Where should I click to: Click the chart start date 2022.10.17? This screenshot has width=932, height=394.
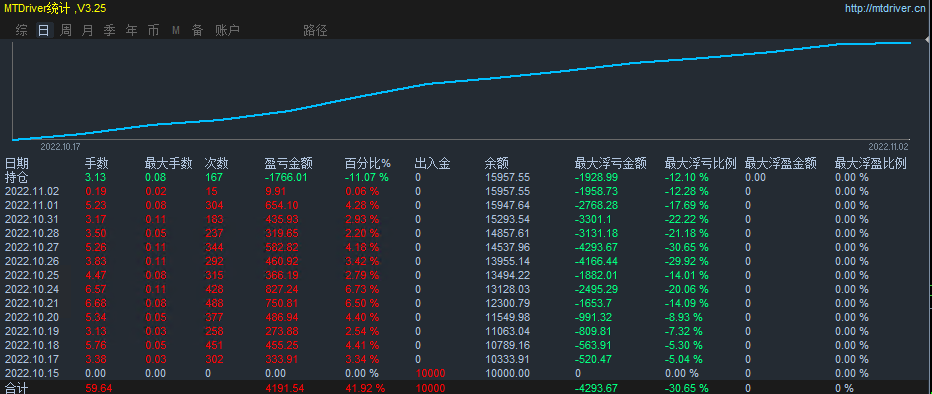click(x=60, y=146)
